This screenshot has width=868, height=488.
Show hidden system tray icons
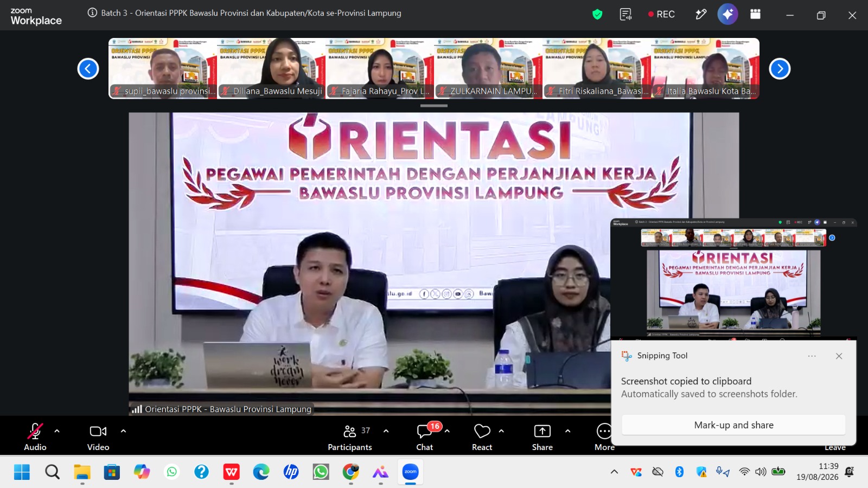point(614,472)
